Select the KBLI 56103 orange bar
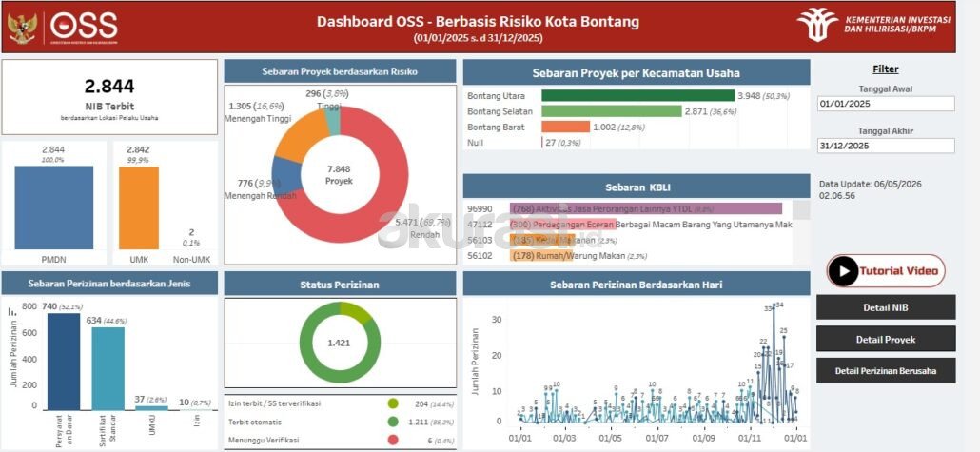This screenshot has height=452, width=980. (x=542, y=240)
